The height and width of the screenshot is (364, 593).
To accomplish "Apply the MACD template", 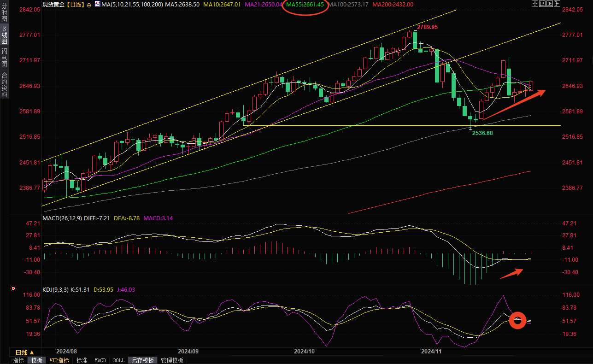I will 100,360.
